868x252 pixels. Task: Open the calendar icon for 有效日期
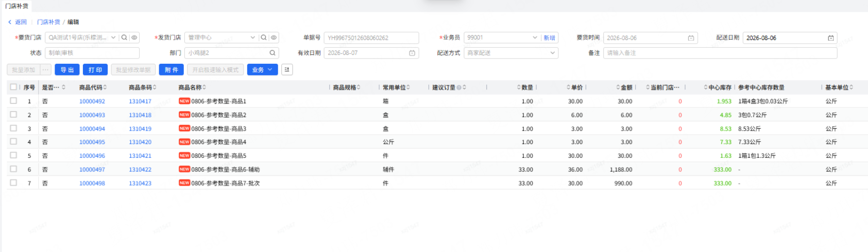pyautogui.click(x=412, y=53)
